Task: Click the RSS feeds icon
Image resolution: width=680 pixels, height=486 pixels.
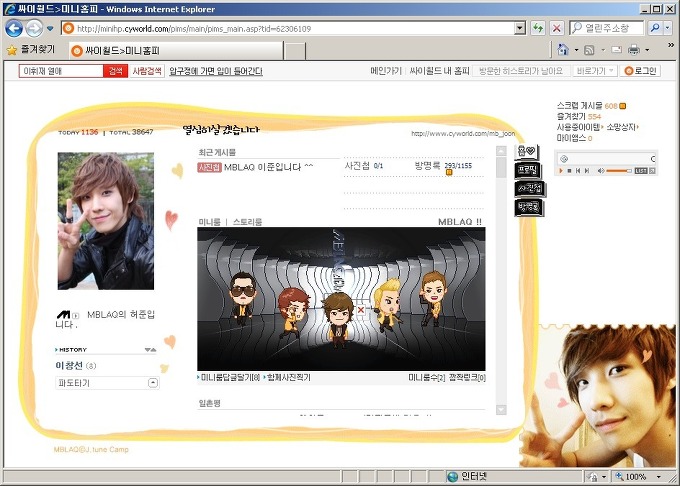Action: coord(589,50)
